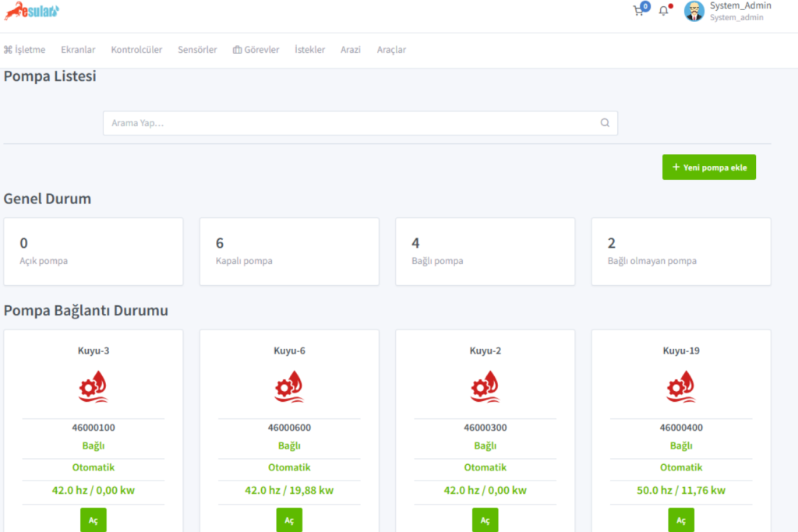Open the Kontrolcüler menu item
Screen dimensions: 798x532
136,50
